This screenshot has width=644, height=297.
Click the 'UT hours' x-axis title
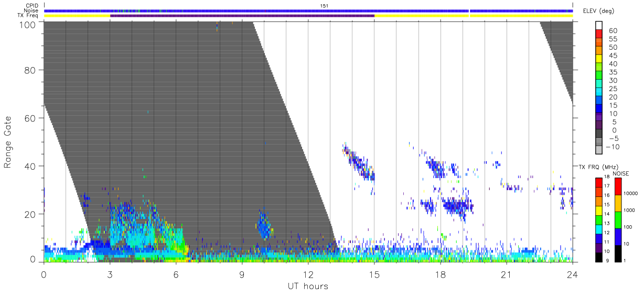point(307,287)
